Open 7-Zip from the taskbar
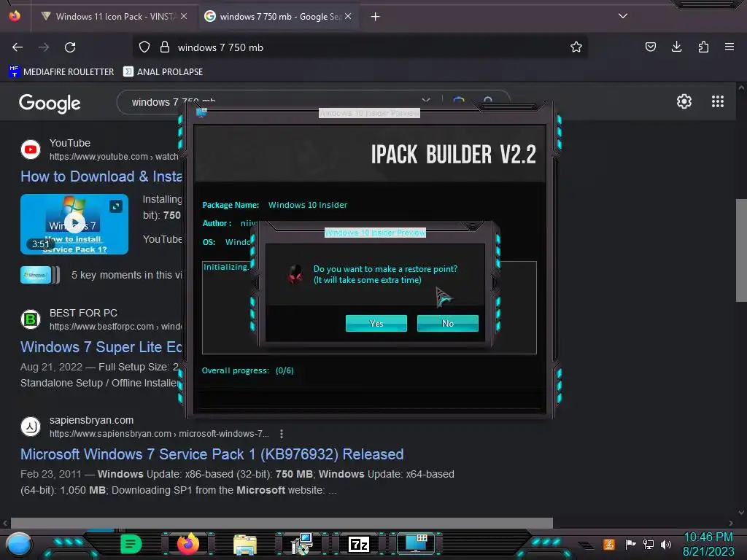 click(x=359, y=544)
